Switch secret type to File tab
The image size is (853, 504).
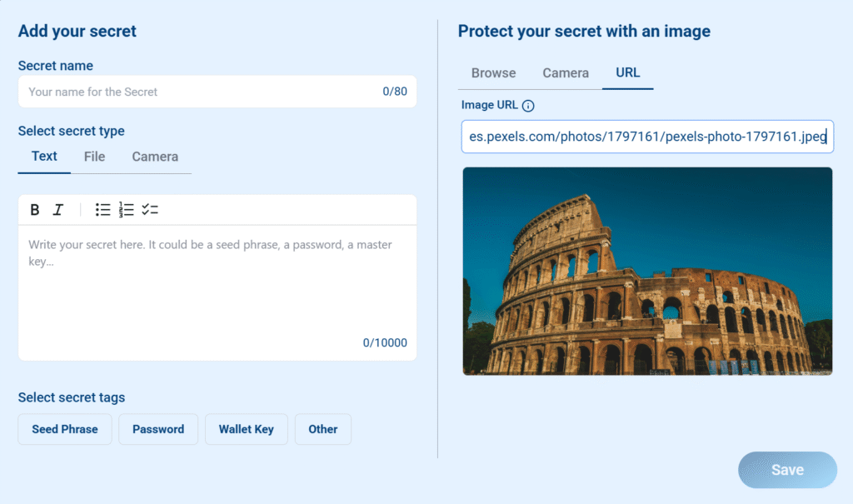(x=94, y=157)
